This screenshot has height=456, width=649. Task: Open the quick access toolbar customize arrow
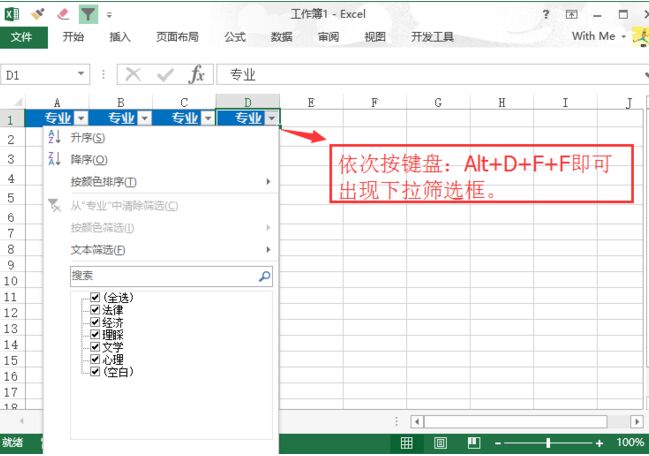coord(109,15)
